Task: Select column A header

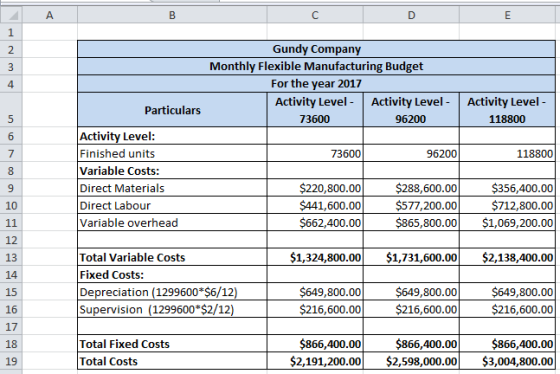Action: point(50,15)
